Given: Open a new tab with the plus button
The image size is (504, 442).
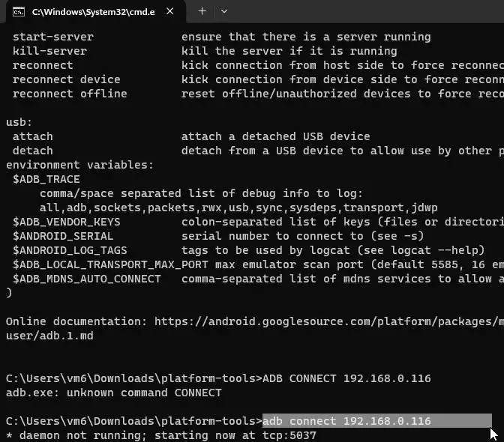Looking at the screenshot, I should (x=202, y=11).
